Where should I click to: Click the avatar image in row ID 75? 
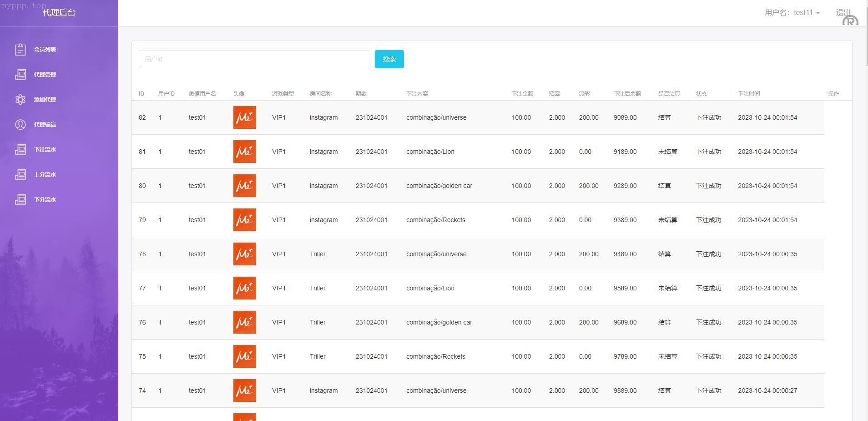(244, 356)
